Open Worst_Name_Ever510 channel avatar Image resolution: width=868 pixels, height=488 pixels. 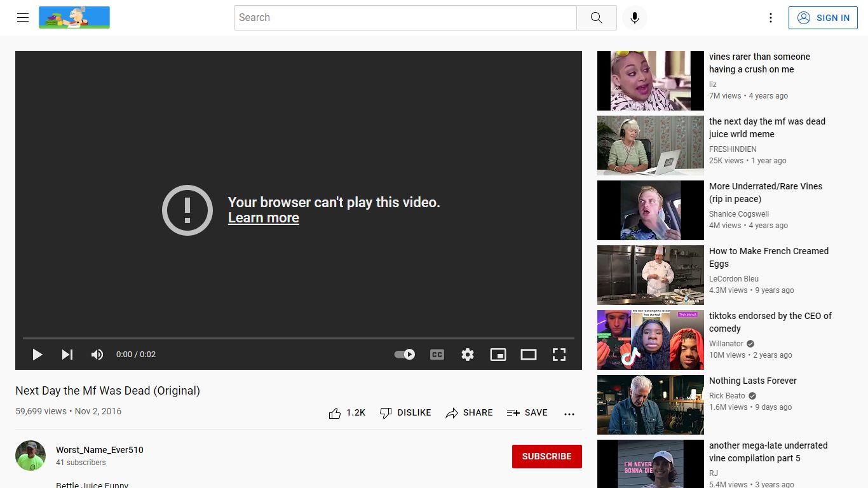pos(31,456)
